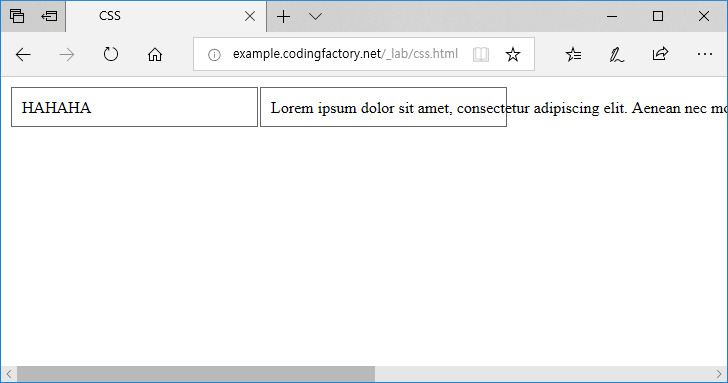This screenshot has height=383, width=728.
Task: Refresh the current page
Action: tap(110, 54)
